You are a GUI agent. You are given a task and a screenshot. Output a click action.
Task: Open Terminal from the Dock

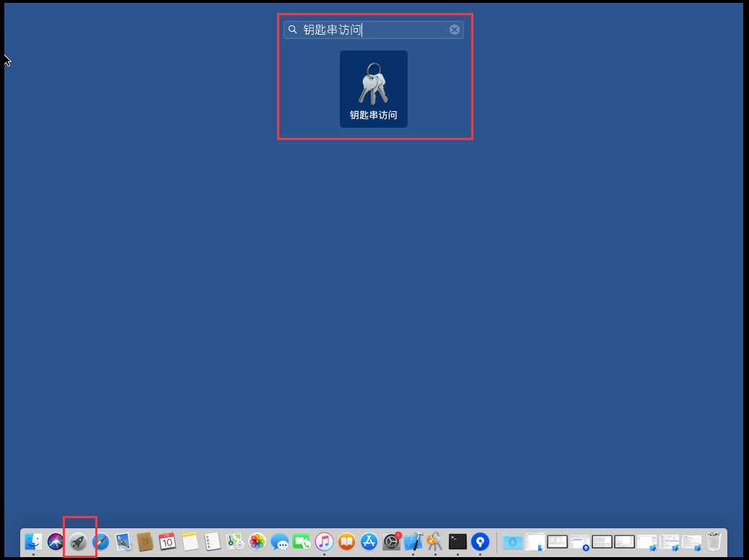coord(457,542)
